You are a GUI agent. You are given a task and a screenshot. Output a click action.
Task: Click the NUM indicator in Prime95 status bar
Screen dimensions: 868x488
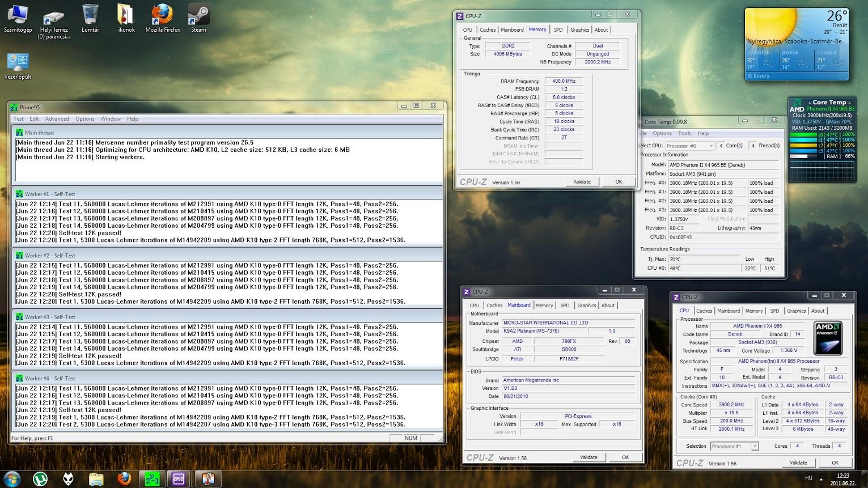tap(411, 438)
